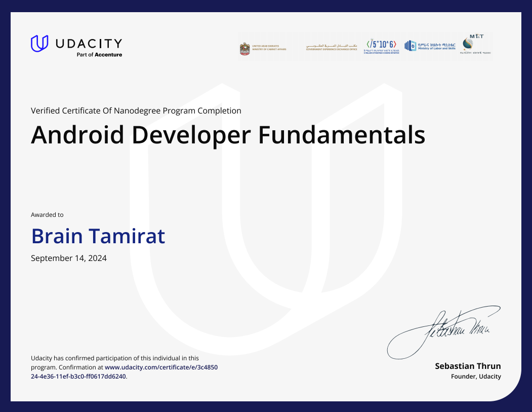
Task: Click 'Verified Certificate Of Nanodegree Program Completion' text
Action: click(x=136, y=110)
